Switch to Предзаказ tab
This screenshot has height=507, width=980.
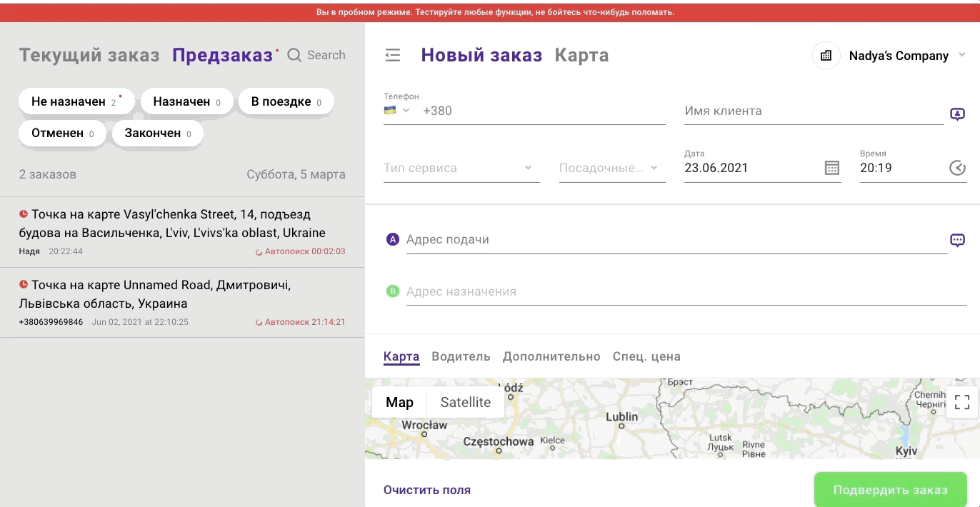pos(223,55)
